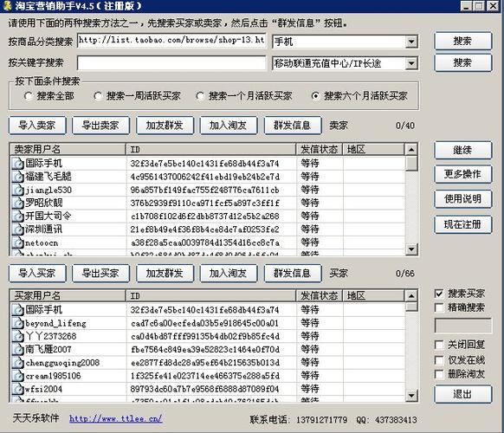Click the user icon beside seller 国际手机

tap(17, 164)
